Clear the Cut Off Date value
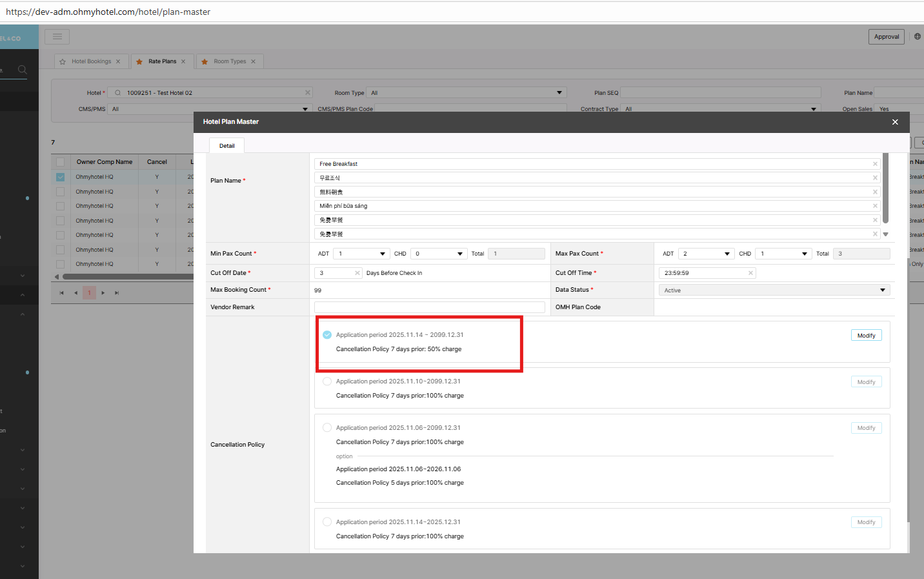The width and height of the screenshot is (924, 579). point(357,273)
